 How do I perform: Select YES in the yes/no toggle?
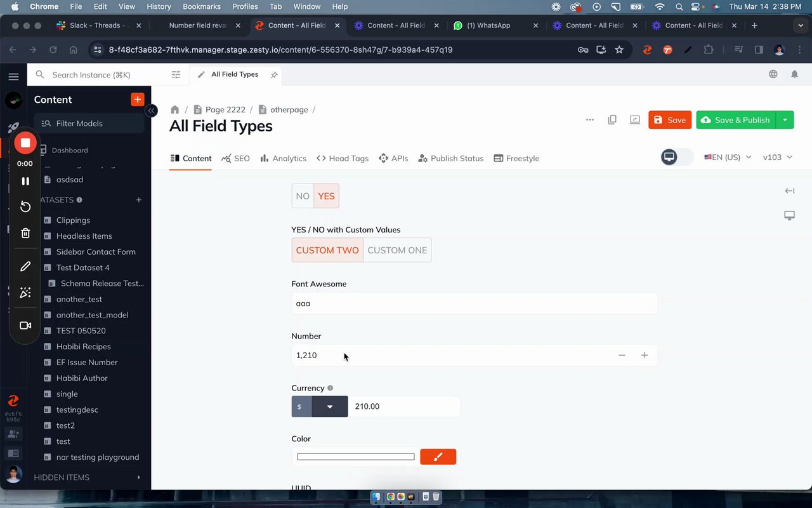click(x=327, y=196)
